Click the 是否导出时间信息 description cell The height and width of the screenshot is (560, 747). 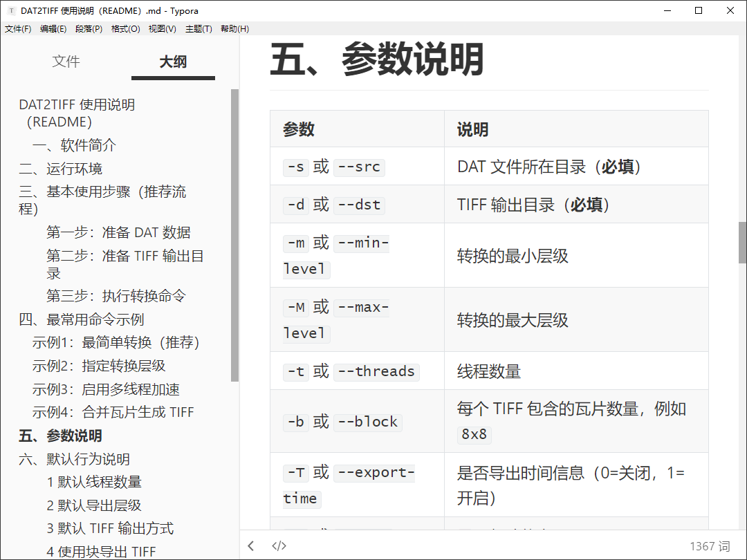pos(576,485)
